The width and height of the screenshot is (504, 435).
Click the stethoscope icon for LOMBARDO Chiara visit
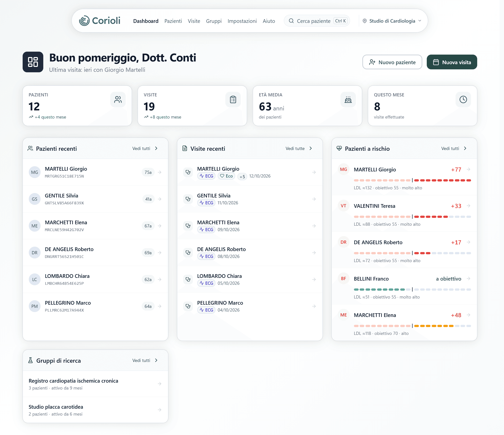click(188, 279)
